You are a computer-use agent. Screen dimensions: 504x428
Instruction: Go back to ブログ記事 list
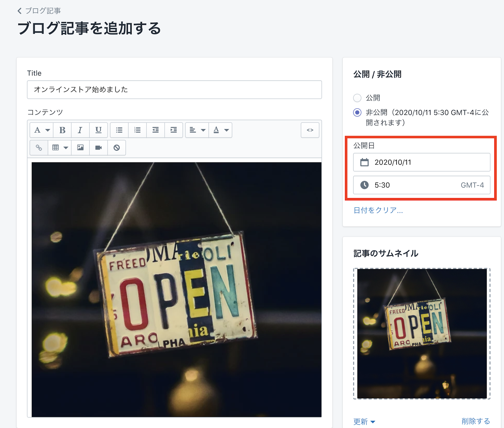click(39, 11)
